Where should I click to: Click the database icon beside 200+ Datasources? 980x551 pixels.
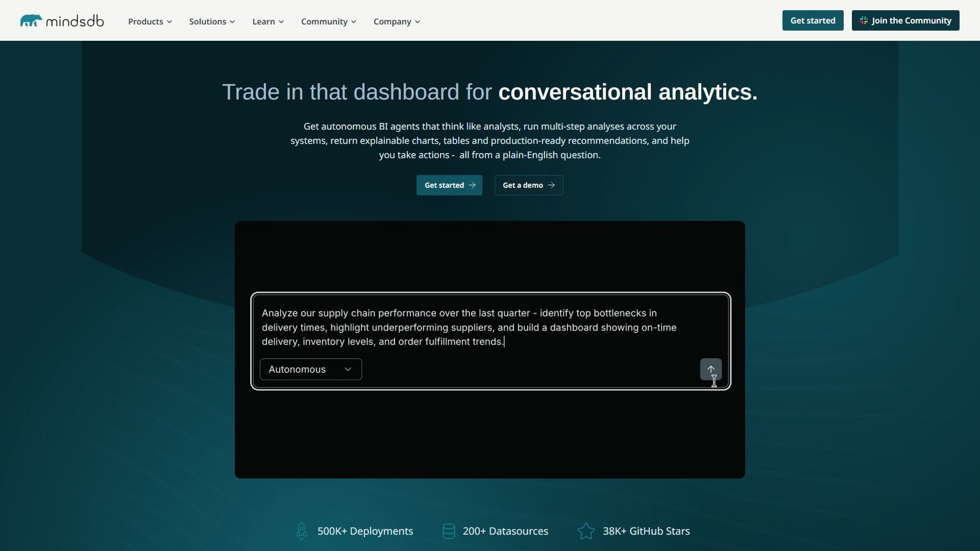pos(449,531)
